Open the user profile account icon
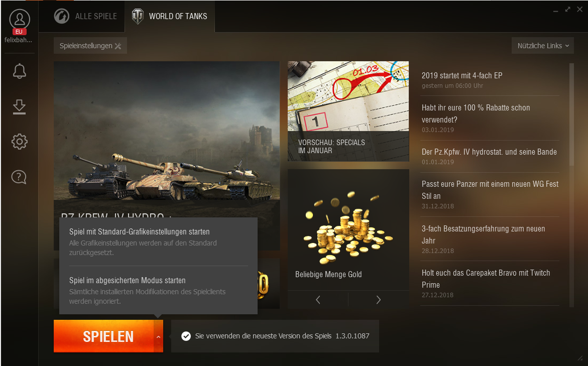Image resolution: width=588 pixels, height=366 pixels. click(x=20, y=19)
